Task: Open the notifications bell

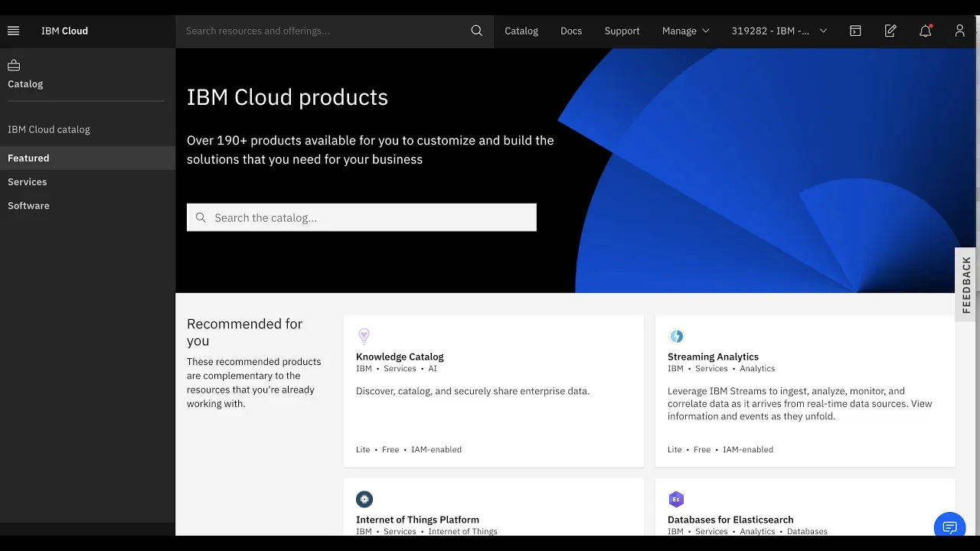Action: click(x=926, y=31)
